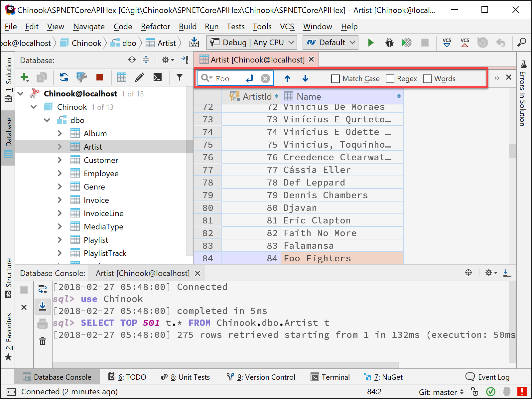This screenshot has width=532, height=399.
Task: Click the console Print icon
Action: tap(43, 324)
